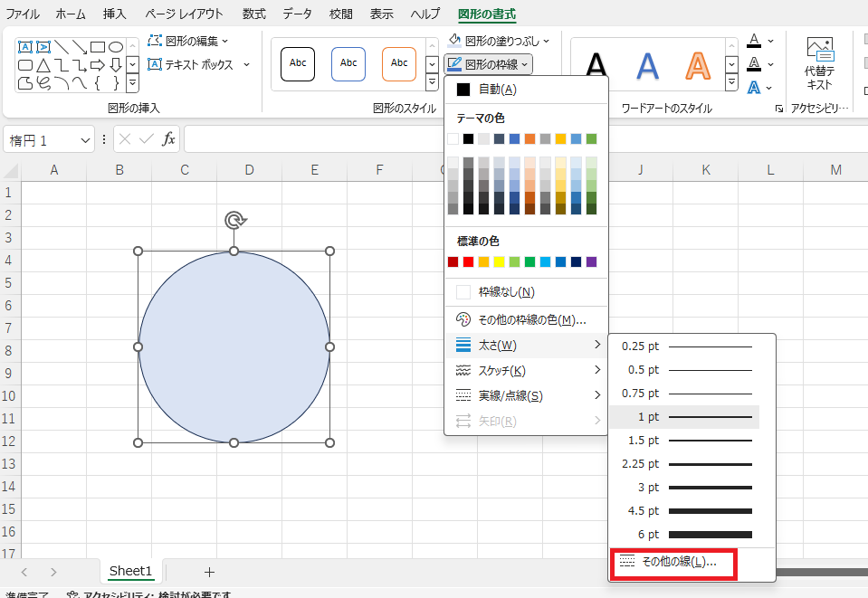The image size is (868, 598).
Task: Click the rotation handle above the circle
Action: (234, 220)
